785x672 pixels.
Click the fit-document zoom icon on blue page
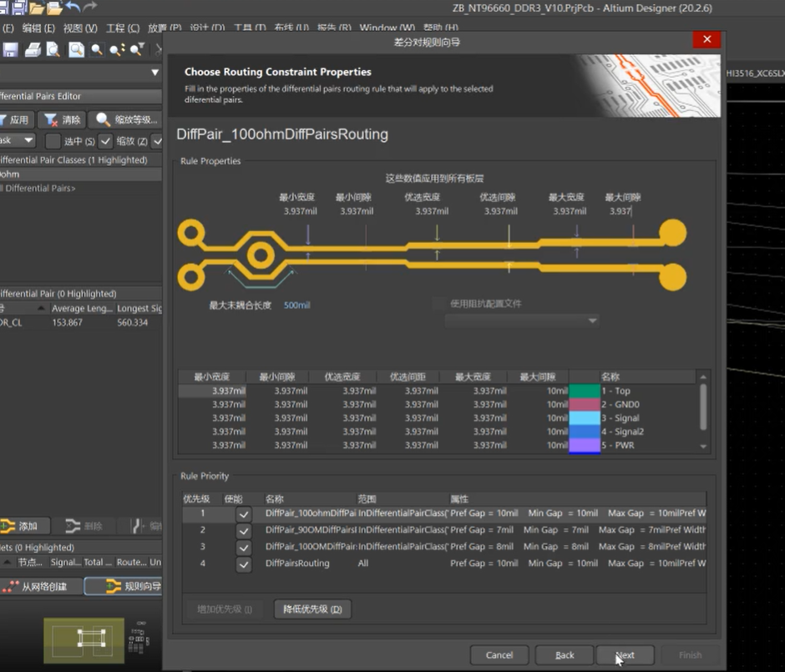pos(76,49)
